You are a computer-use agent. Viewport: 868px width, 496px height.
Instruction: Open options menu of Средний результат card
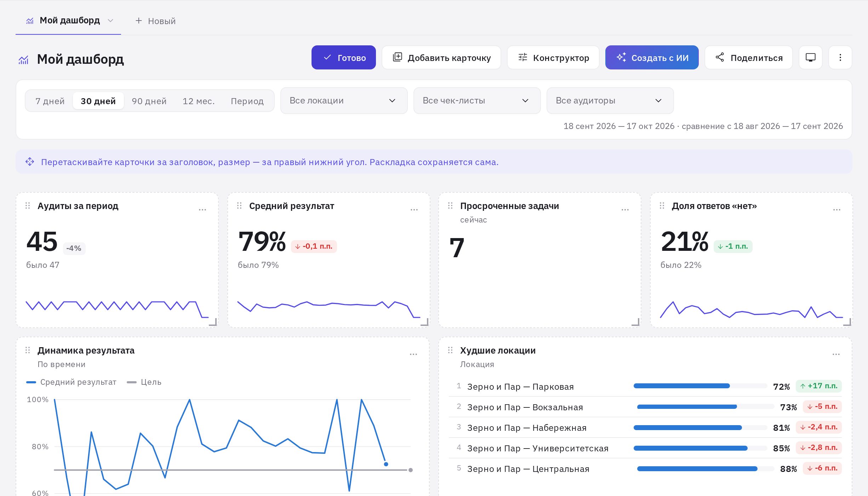click(x=414, y=210)
